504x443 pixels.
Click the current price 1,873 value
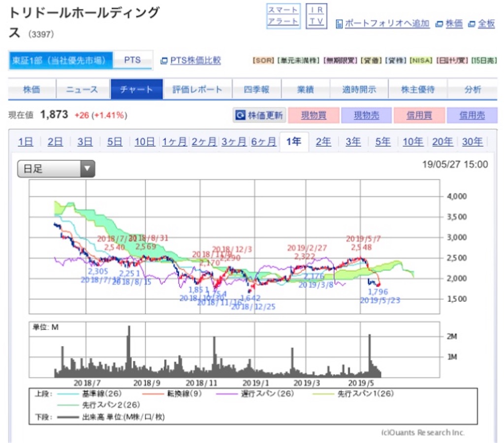[54, 115]
